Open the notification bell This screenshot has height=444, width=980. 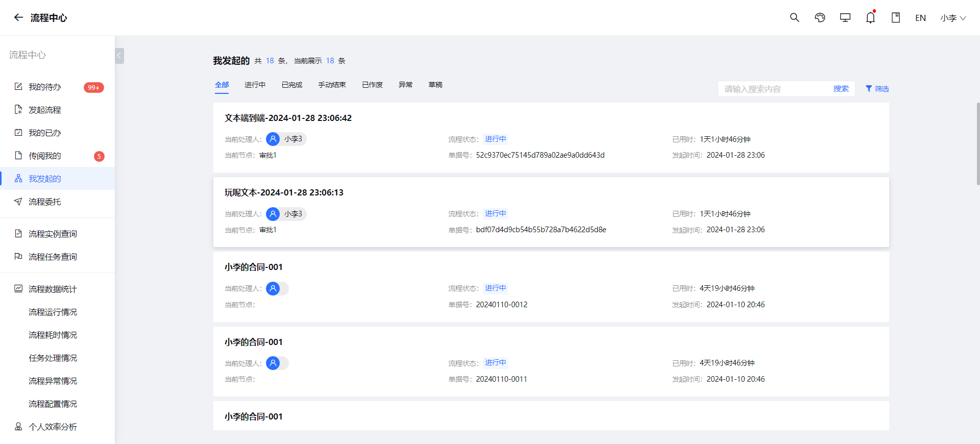point(870,17)
